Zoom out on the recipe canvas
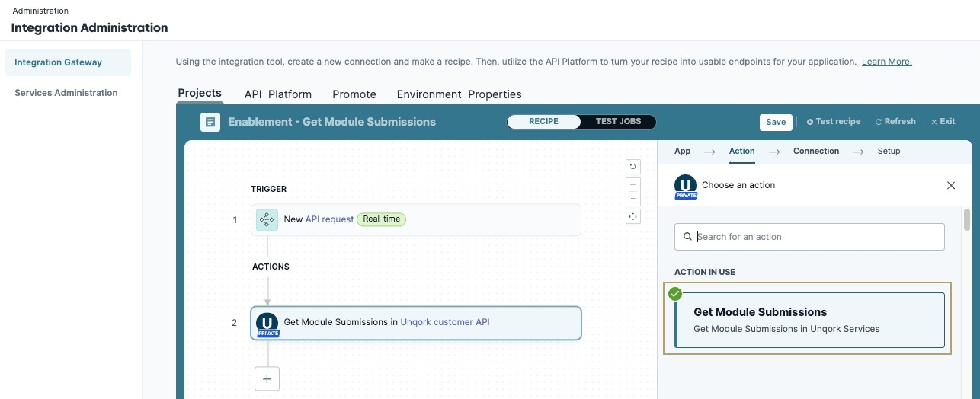The image size is (980, 399). click(633, 199)
